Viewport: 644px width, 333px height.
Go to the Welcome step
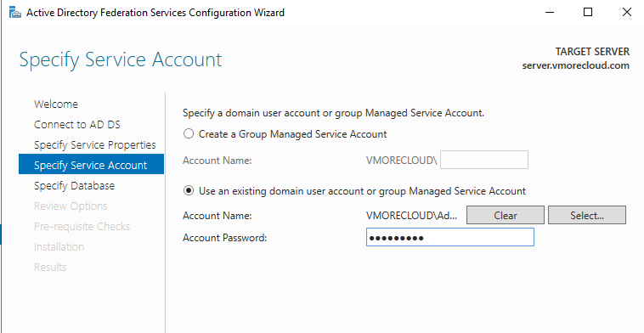click(56, 104)
